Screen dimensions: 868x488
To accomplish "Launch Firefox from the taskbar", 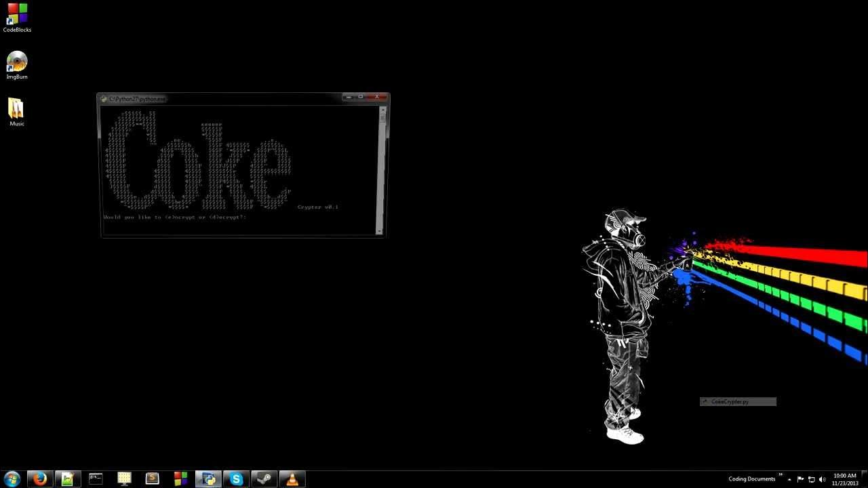I will 40,479.
